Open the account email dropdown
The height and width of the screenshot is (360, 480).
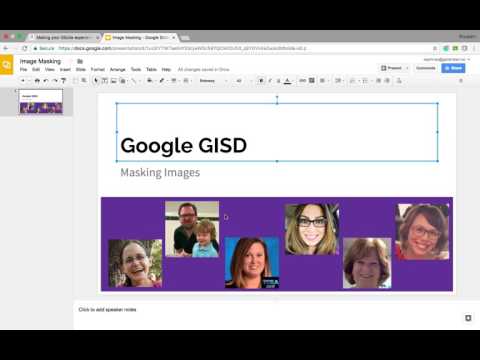coord(447,59)
